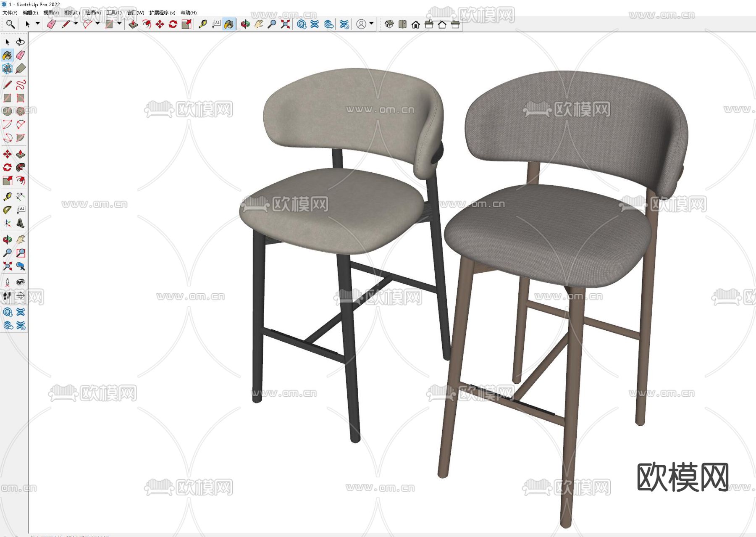The width and height of the screenshot is (756, 537).
Task: Select the Scale tool in left panel
Action: coord(7,181)
